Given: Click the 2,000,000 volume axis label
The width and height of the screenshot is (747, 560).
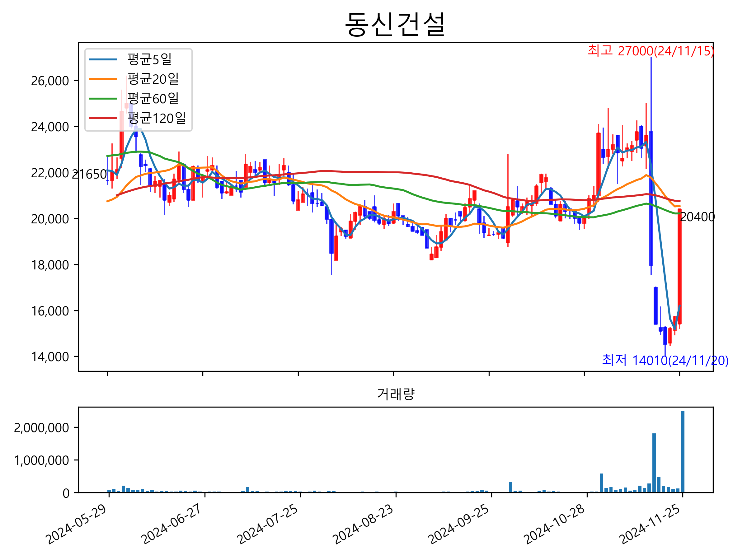Looking at the screenshot, I should tap(41, 428).
